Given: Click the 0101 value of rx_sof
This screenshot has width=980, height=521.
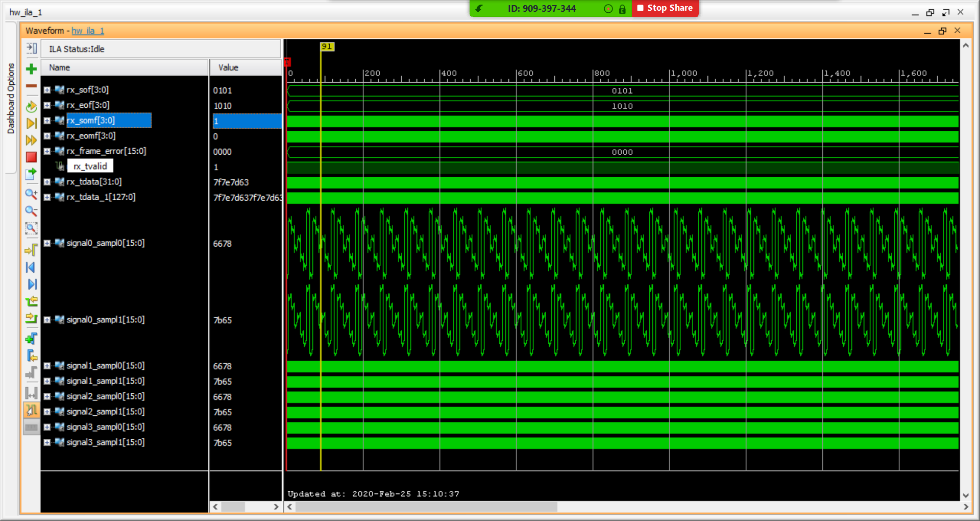Looking at the screenshot, I should [223, 90].
